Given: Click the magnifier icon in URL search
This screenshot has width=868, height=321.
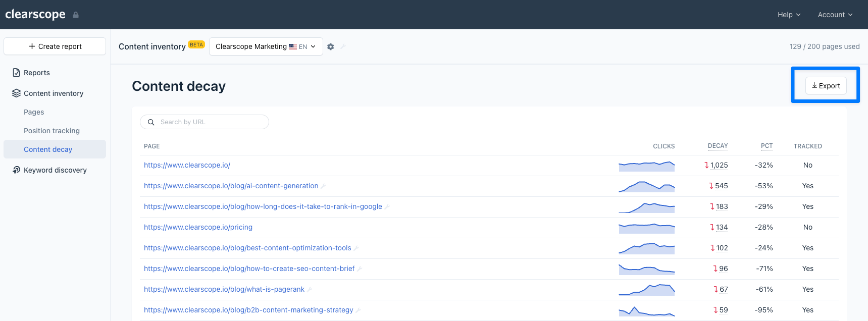Looking at the screenshot, I should (151, 122).
